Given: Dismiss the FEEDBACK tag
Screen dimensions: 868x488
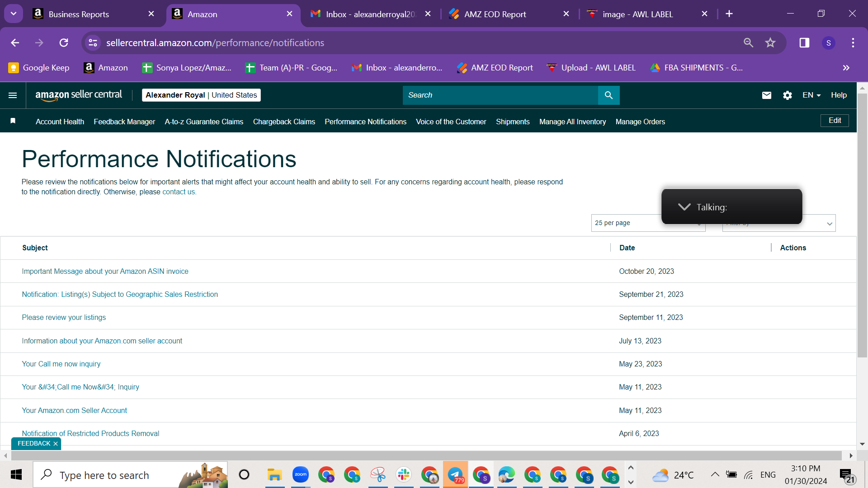Looking at the screenshot, I should point(56,444).
